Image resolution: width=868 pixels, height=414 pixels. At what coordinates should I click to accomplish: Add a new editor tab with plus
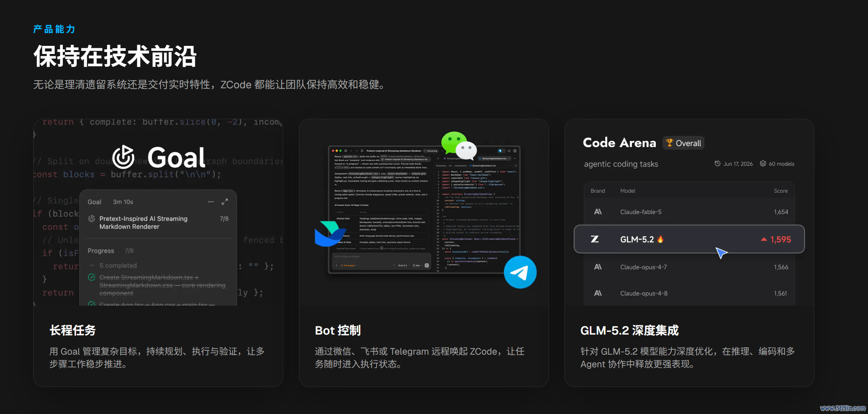click(515, 158)
